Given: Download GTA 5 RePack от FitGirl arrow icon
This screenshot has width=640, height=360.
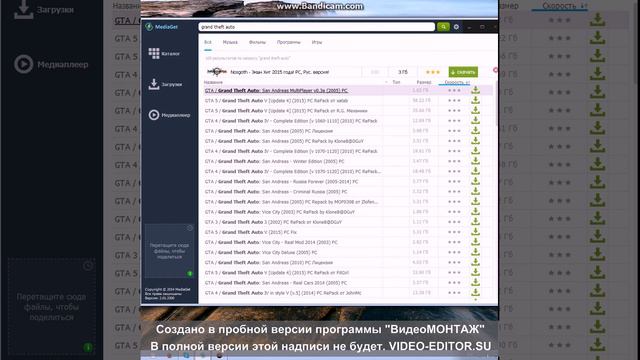Looking at the screenshot, I should (x=476, y=273).
